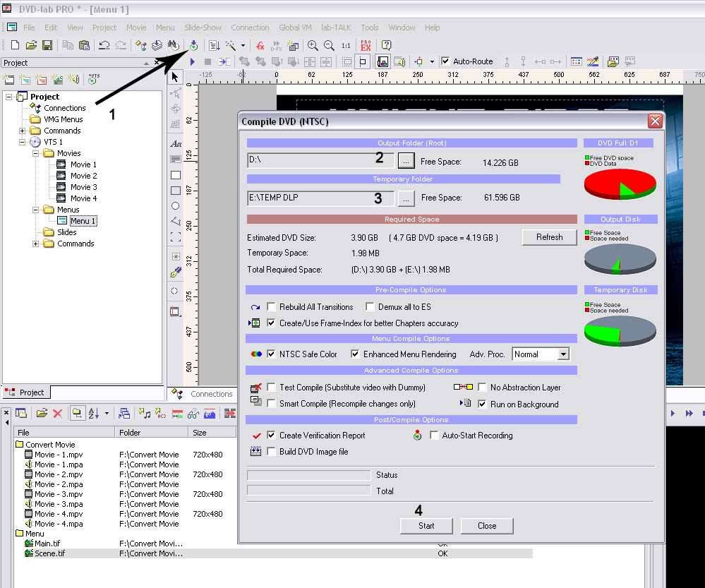This screenshot has width=705, height=588.
Task: Toggle NTSC Safe Color checkbox
Action: [x=271, y=354]
